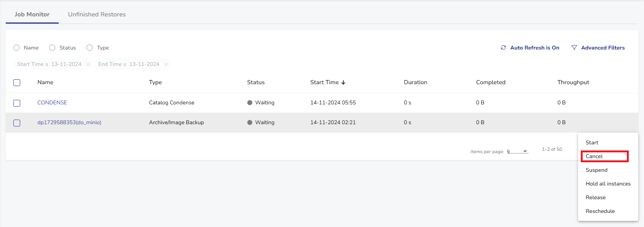Select Reschedule in the context menu
Screen dimensions: 644x227
pos(600,211)
